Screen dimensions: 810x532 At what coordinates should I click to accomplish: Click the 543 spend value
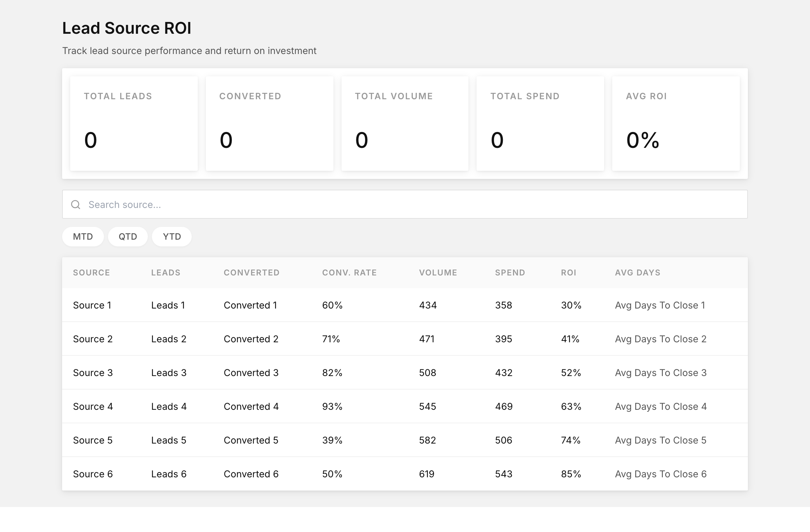(504, 474)
